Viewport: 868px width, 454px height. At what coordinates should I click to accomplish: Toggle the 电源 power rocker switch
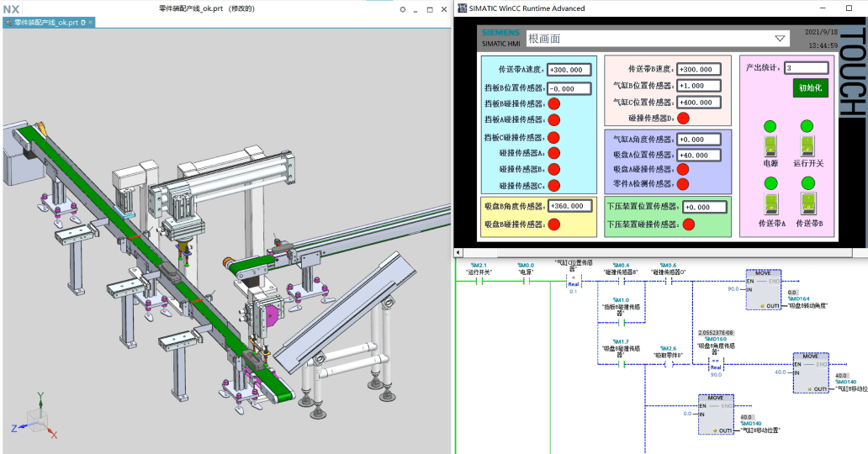click(x=770, y=147)
